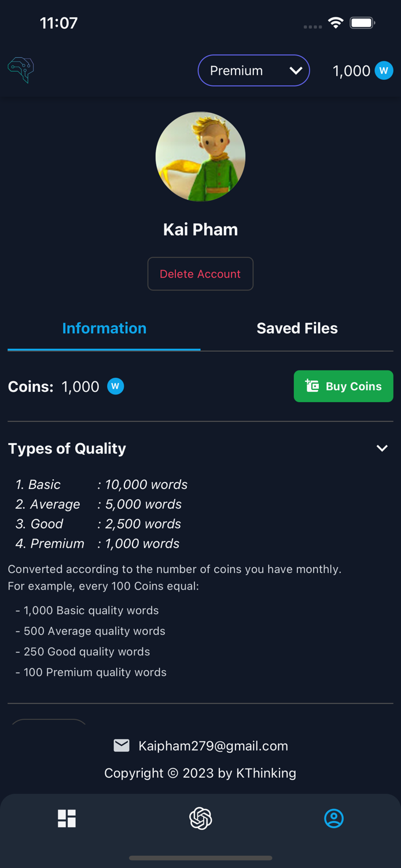The image size is (401, 868).
Task: Tap the header 1,000 coin balance
Action: pos(351,71)
